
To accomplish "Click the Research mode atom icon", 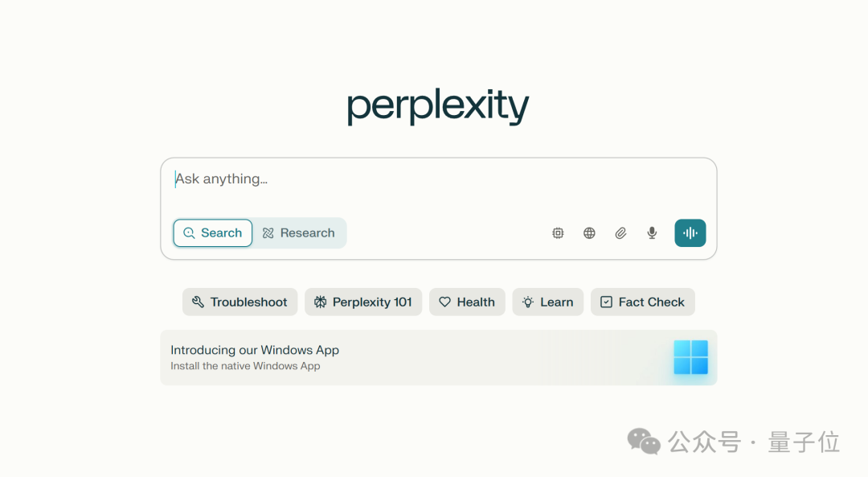I will tap(268, 233).
